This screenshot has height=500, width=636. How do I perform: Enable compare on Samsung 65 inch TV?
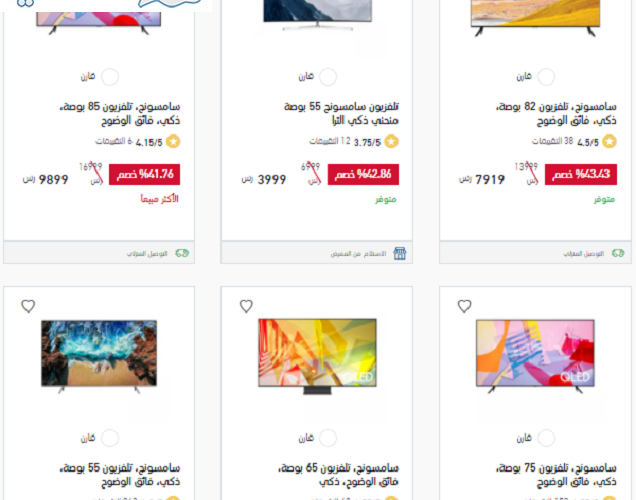[328, 438]
